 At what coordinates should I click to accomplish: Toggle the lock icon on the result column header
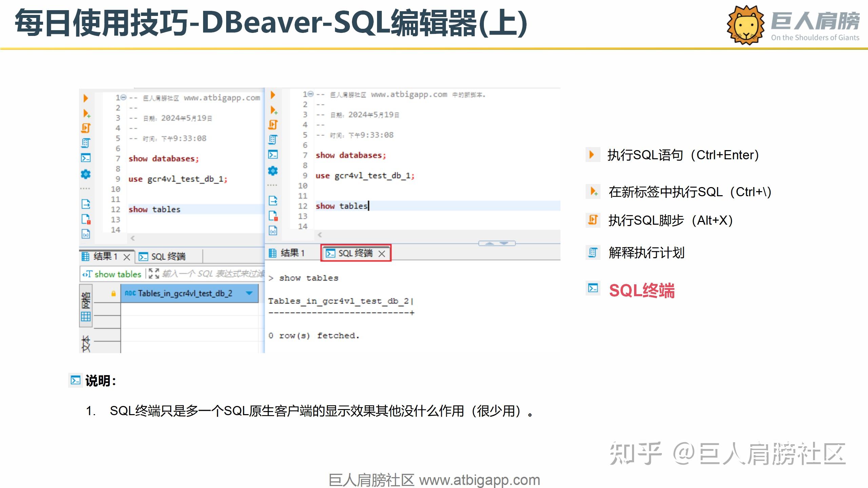click(x=113, y=293)
